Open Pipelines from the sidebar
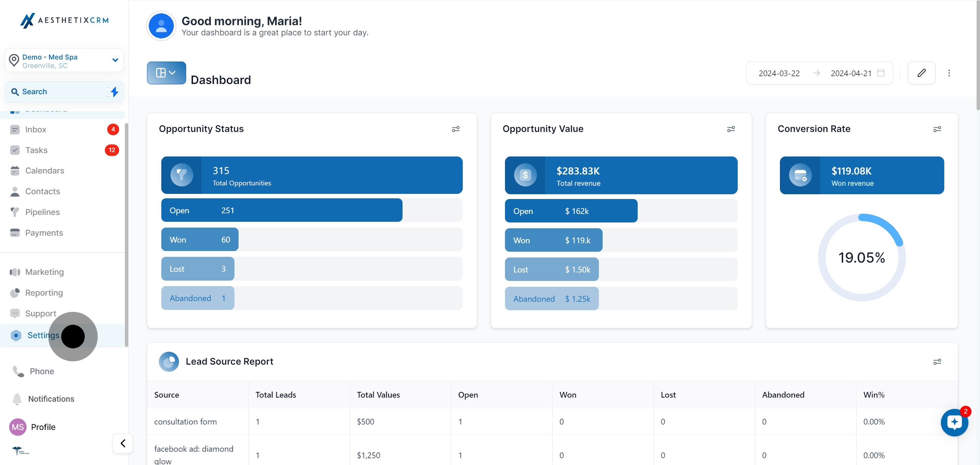Image resolution: width=980 pixels, height=465 pixels. pos(42,212)
